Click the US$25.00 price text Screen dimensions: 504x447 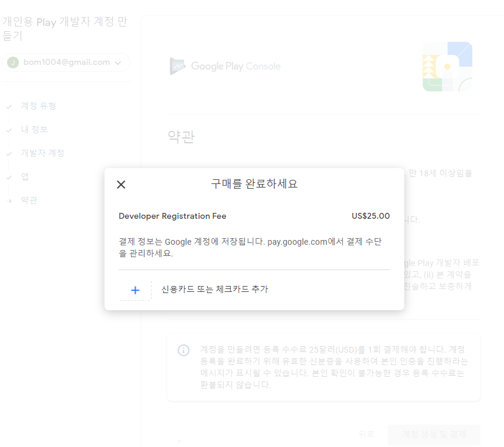371,216
